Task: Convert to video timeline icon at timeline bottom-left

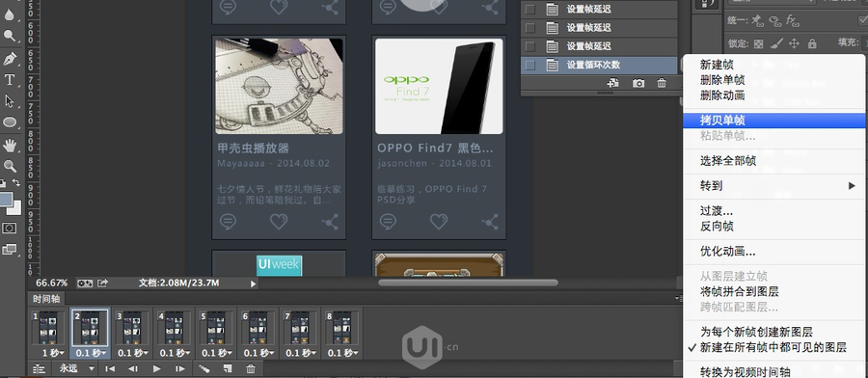Action: (39, 368)
